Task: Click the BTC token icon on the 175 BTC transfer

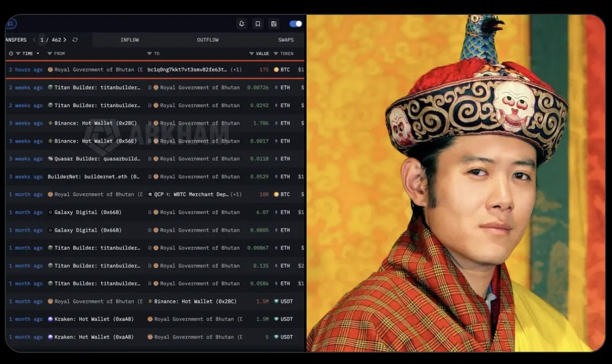Action: [277, 69]
